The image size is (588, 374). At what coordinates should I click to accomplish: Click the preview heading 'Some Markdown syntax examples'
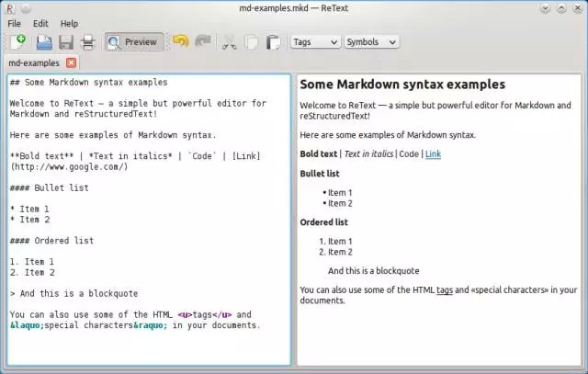pos(402,85)
